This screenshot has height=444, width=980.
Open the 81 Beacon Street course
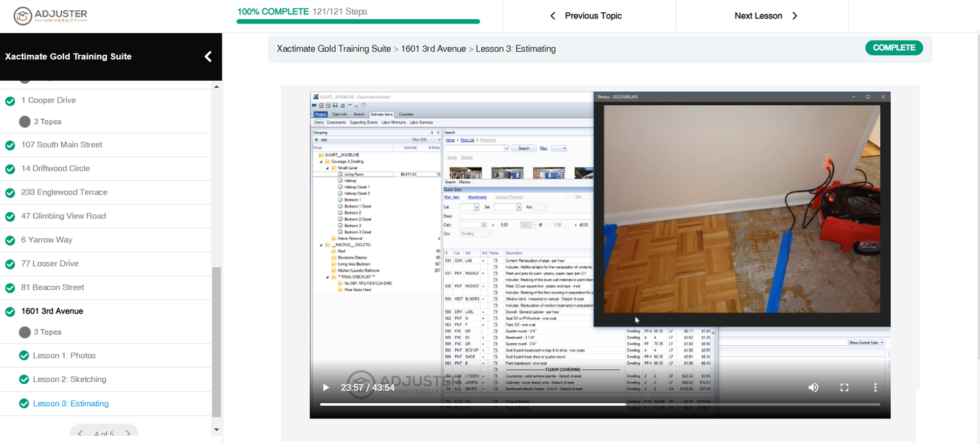coord(53,287)
